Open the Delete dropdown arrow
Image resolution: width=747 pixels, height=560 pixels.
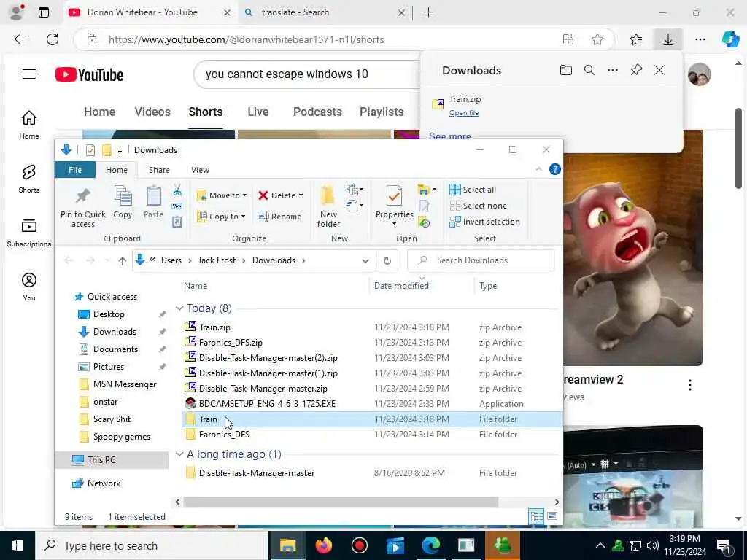pyautogui.click(x=301, y=195)
